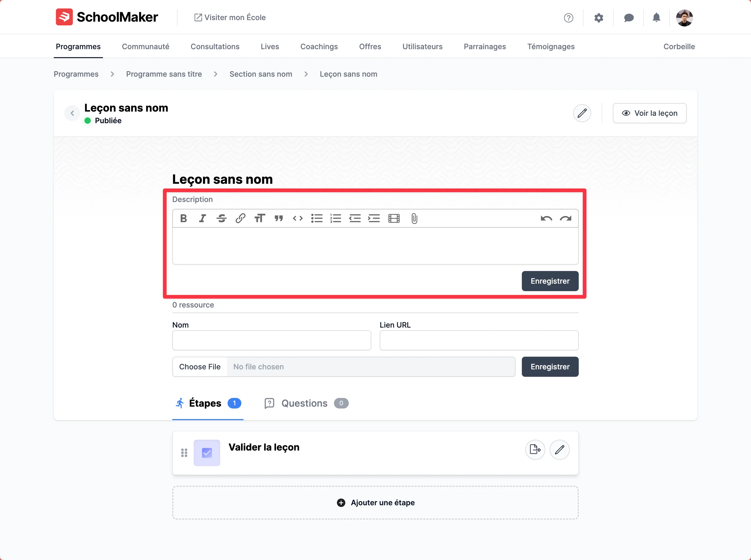Viewport: 751px width, 560px height.
Task: Toggle italic formatting in description editor
Action: [202, 218]
